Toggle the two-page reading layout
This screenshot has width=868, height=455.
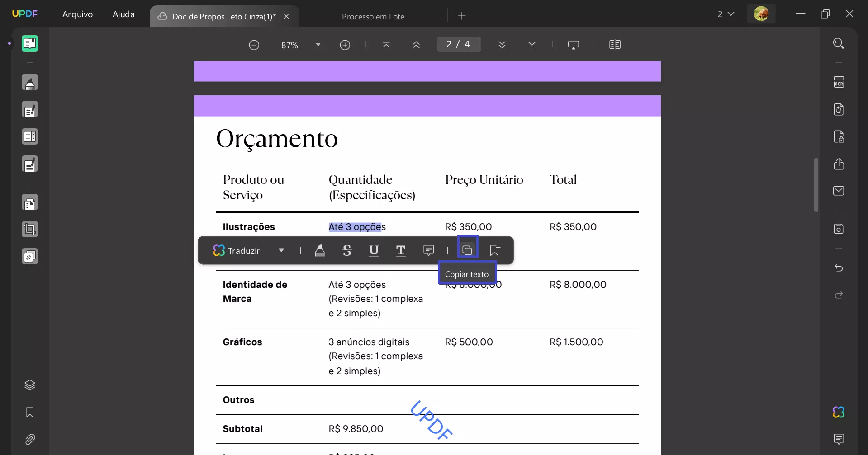pyautogui.click(x=615, y=44)
